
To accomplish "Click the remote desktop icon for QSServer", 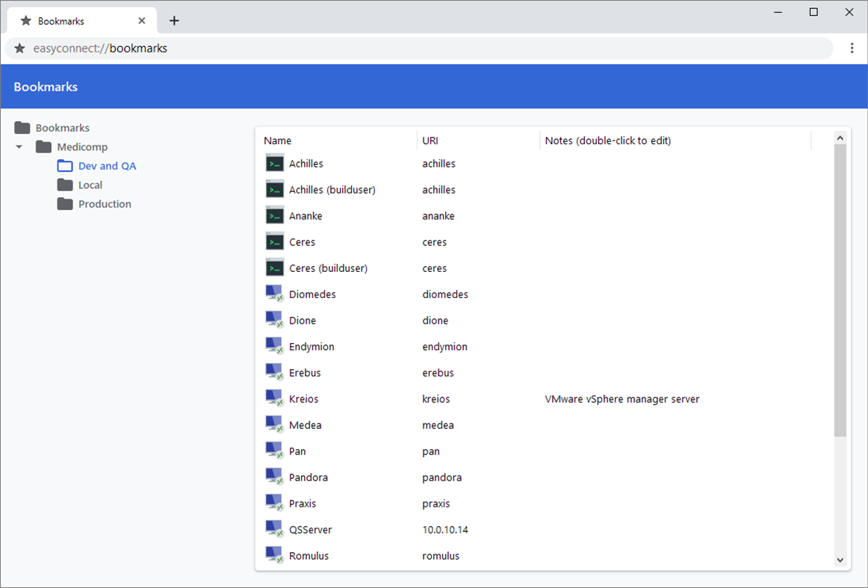I will pyautogui.click(x=274, y=527).
